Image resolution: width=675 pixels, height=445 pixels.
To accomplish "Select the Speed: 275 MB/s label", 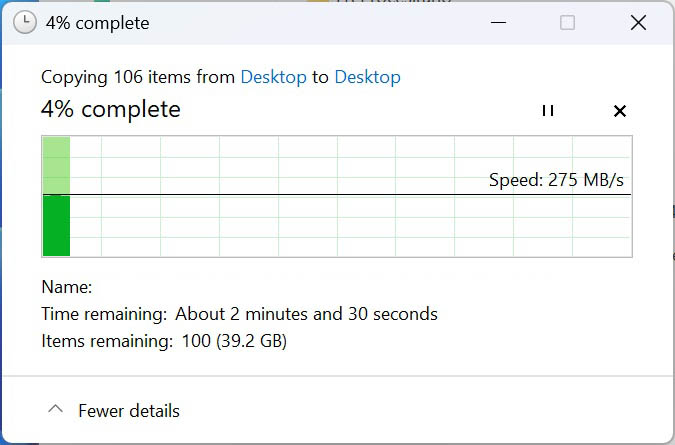I will 556,180.
